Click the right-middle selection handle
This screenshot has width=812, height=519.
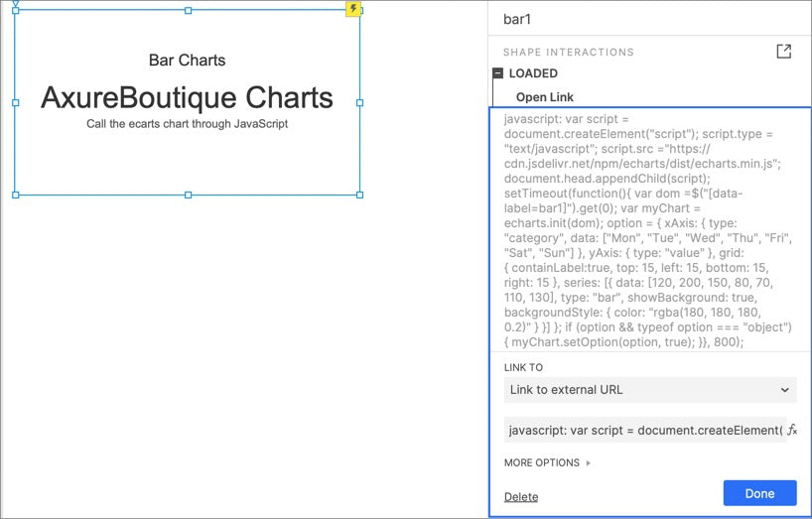point(360,103)
